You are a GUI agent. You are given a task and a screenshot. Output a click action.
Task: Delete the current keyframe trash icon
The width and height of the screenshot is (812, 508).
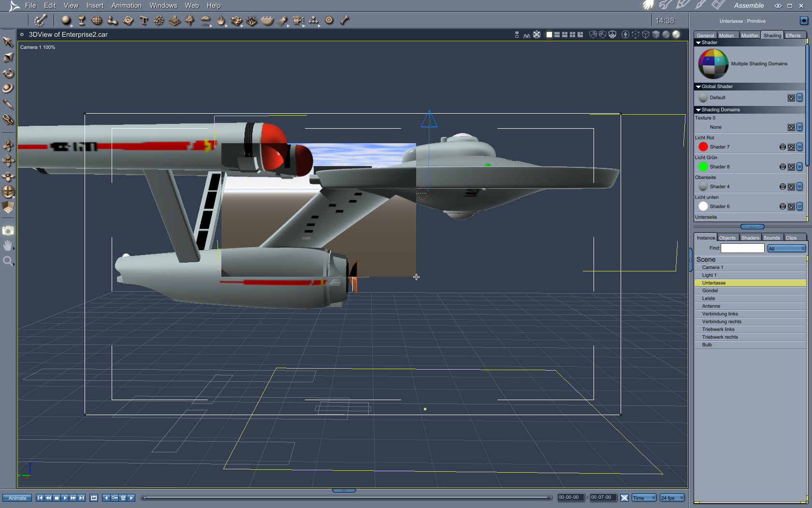click(x=123, y=498)
